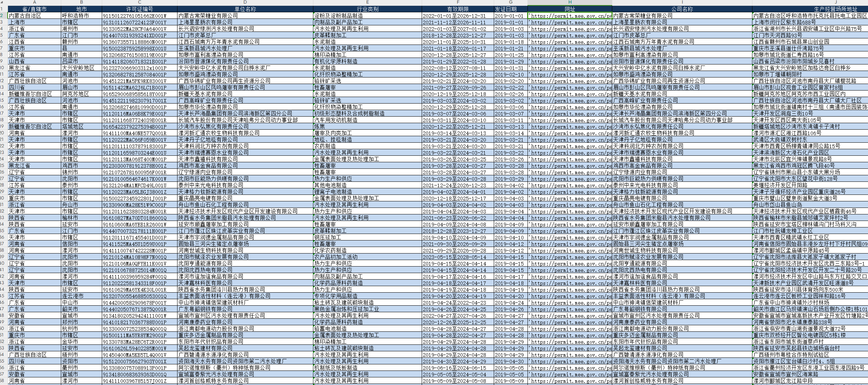Select column C header
868x385 pixels.
tap(139, 3)
